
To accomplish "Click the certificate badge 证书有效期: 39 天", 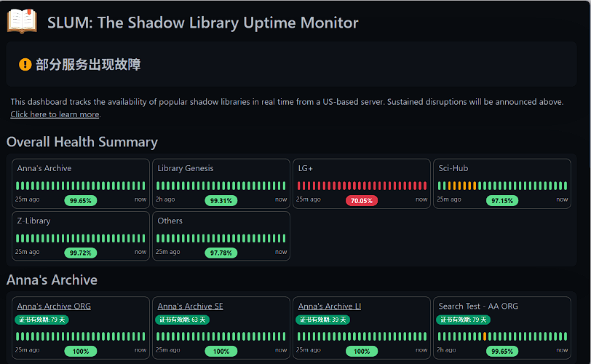I will [323, 320].
